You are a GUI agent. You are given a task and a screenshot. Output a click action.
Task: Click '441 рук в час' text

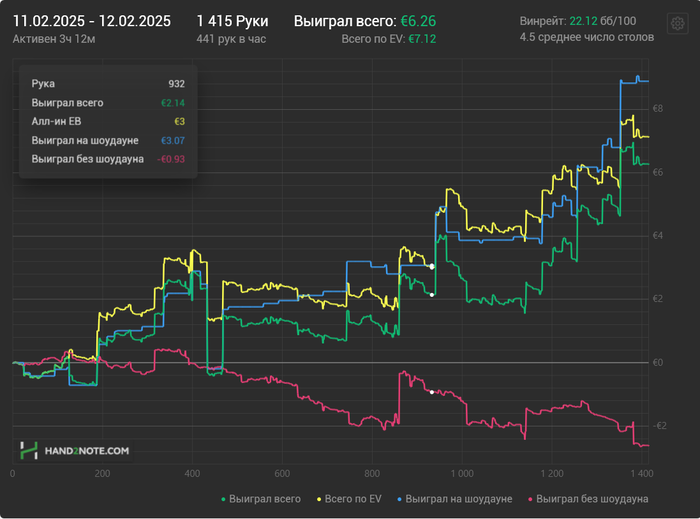coord(231,39)
